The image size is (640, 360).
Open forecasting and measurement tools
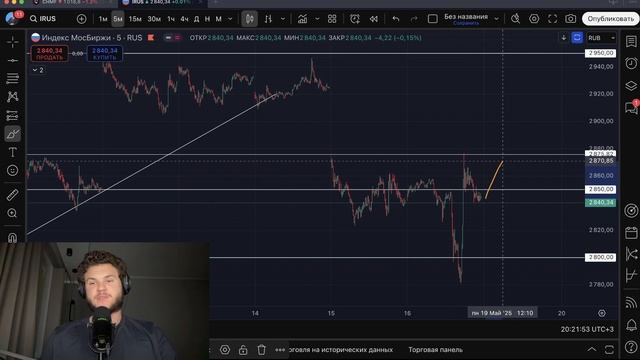coord(13,116)
